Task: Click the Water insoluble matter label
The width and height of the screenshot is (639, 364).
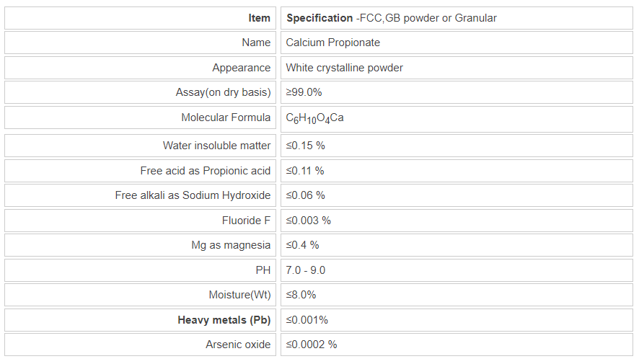Action: (x=216, y=146)
